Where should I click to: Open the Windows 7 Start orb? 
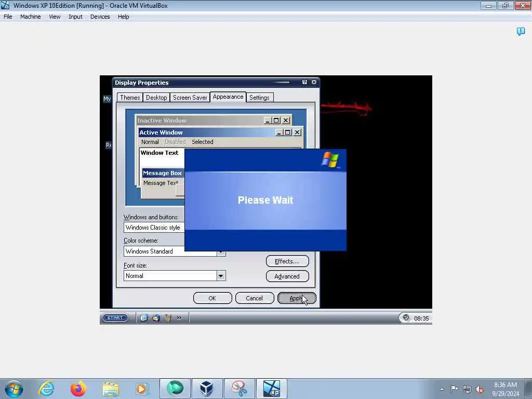[14, 389]
